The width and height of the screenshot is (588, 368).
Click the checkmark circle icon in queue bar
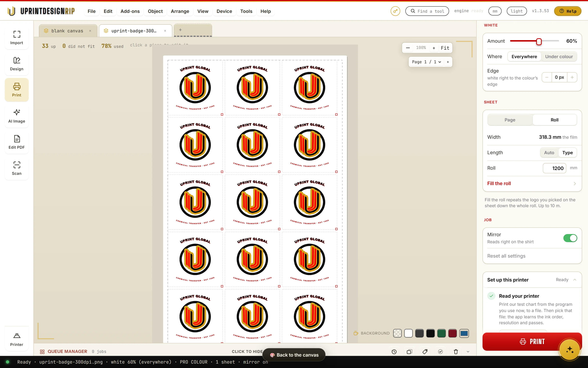click(x=440, y=351)
